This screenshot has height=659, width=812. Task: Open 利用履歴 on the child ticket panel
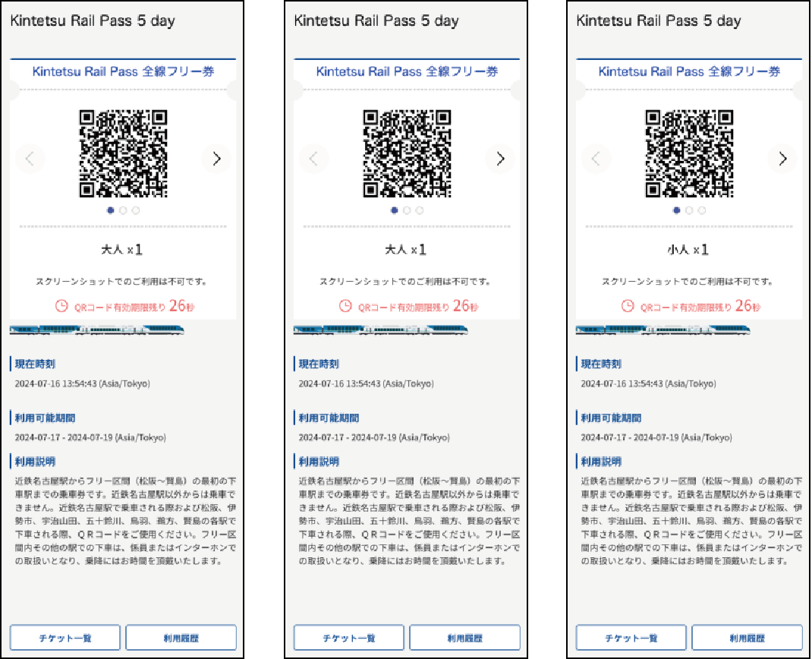pyautogui.click(x=747, y=638)
